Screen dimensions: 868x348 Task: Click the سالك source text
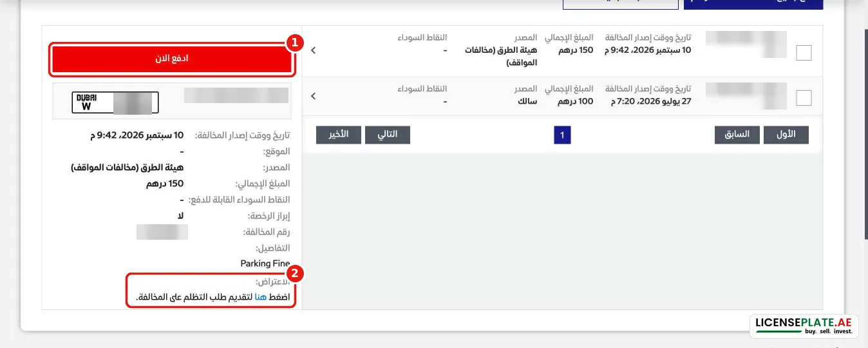coord(527,101)
